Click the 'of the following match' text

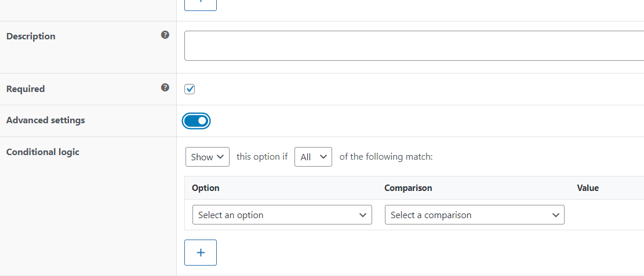[x=386, y=157]
